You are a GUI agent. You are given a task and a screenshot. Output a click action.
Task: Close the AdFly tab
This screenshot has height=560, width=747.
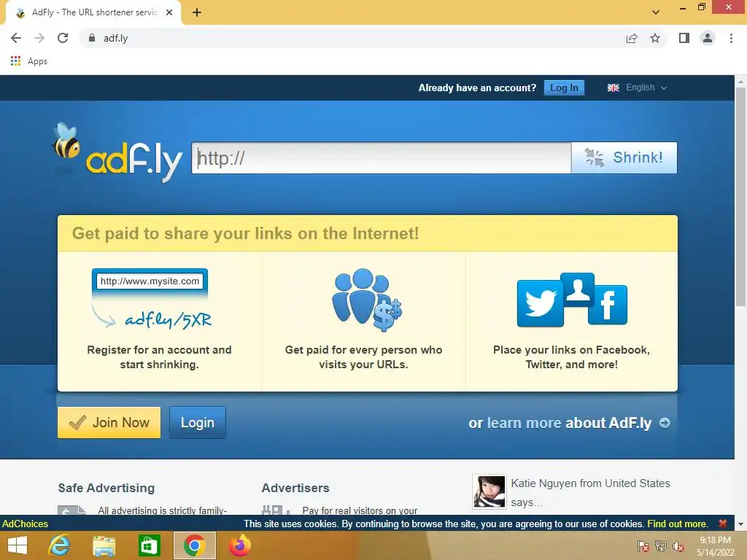(169, 12)
